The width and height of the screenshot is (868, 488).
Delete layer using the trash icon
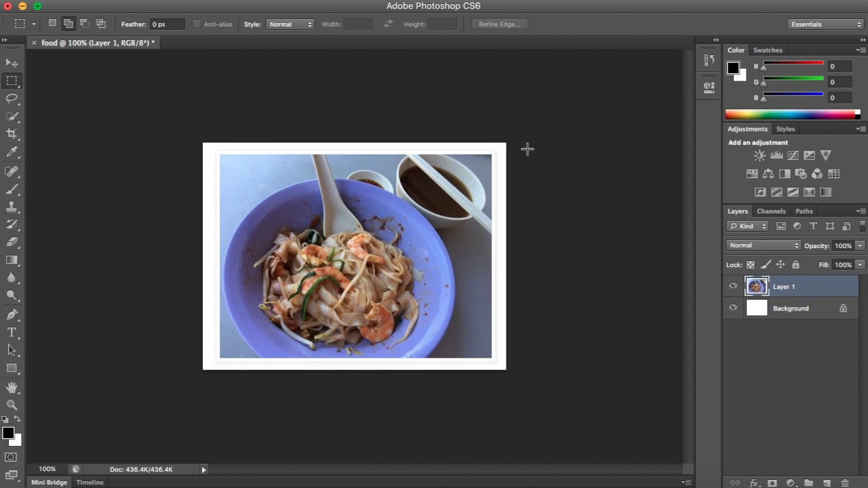click(x=845, y=483)
